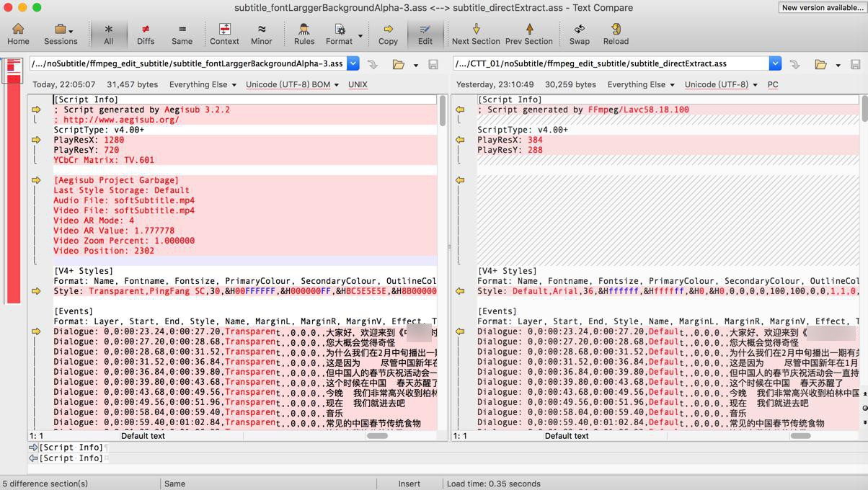Go to the Home view

point(18,34)
